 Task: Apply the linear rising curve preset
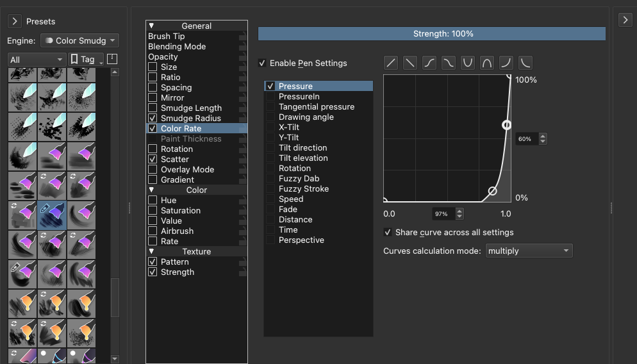coord(391,63)
